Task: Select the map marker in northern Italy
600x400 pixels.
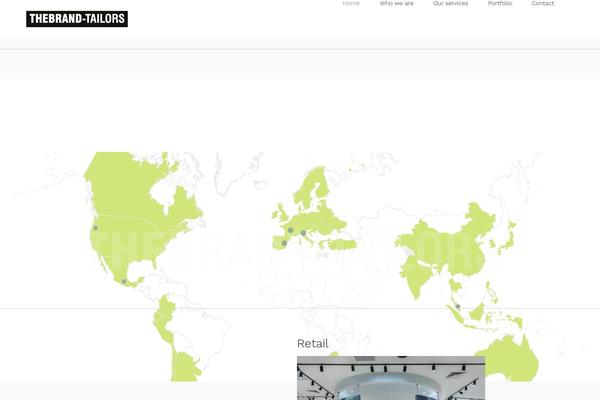Action: [x=303, y=233]
